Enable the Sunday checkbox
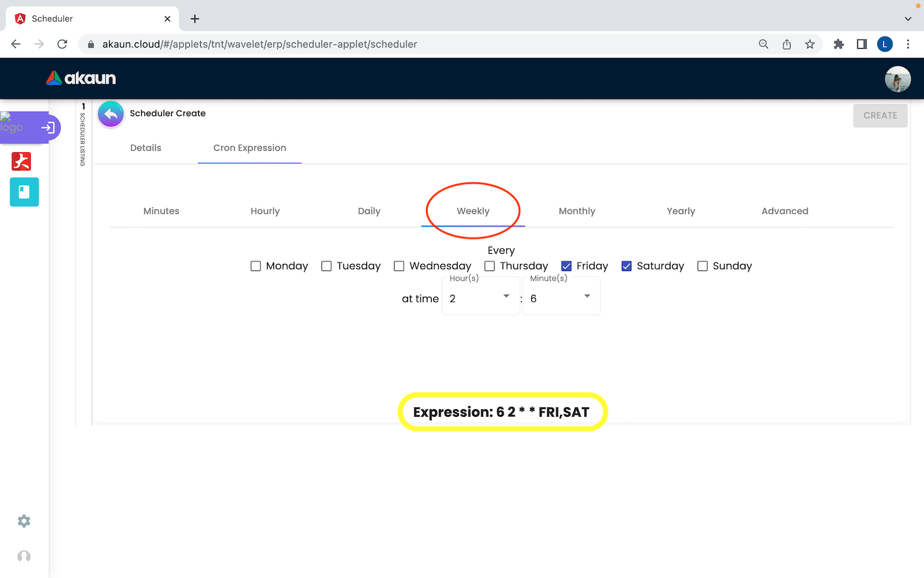Viewport: 924px width, 578px height. pos(703,266)
